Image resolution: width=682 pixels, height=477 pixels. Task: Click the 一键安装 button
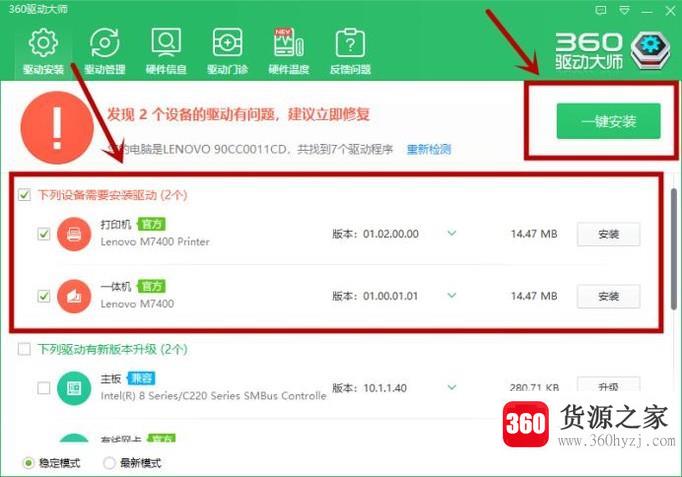click(608, 121)
